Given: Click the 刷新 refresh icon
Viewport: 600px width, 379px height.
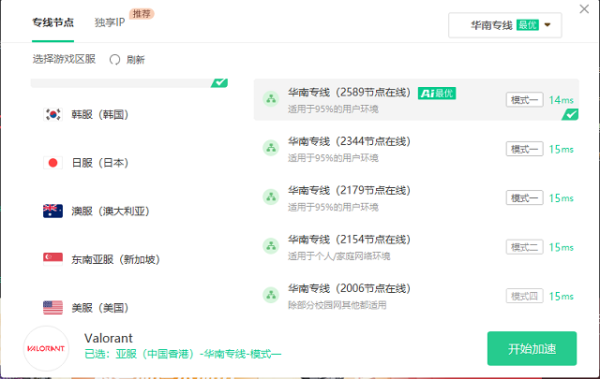Looking at the screenshot, I should (115, 60).
